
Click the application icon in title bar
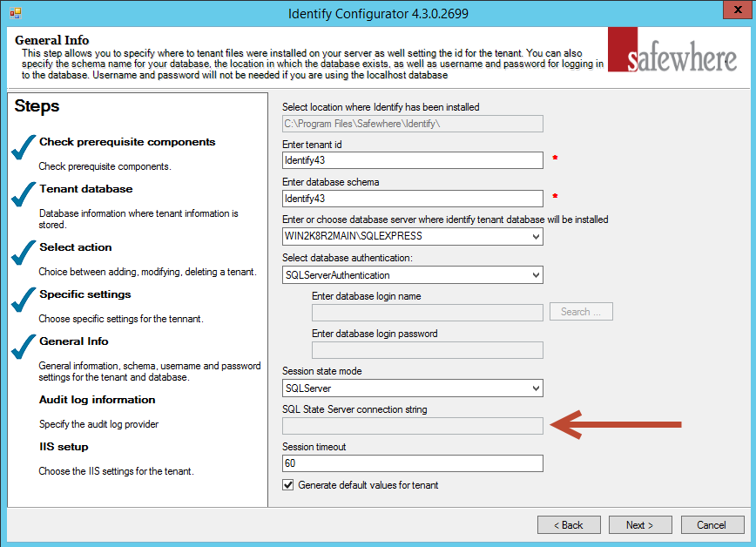[x=16, y=13]
